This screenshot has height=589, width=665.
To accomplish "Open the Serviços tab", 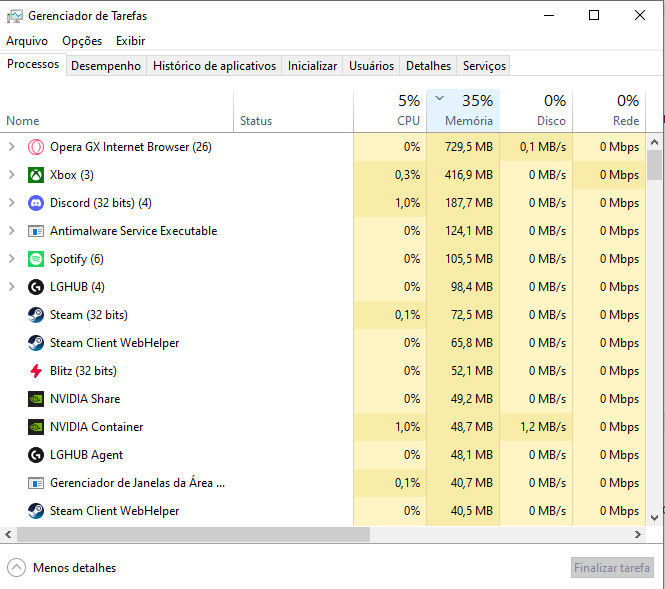I will pos(484,66).
